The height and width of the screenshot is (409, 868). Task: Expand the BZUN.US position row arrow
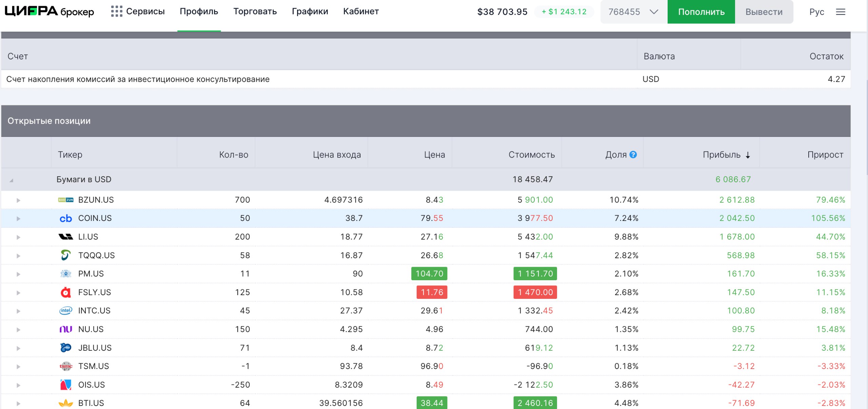point(18,200)
